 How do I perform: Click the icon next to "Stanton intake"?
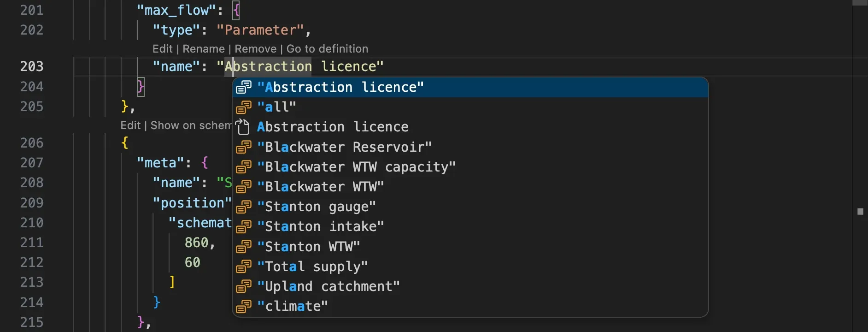(x=244, y=226)
